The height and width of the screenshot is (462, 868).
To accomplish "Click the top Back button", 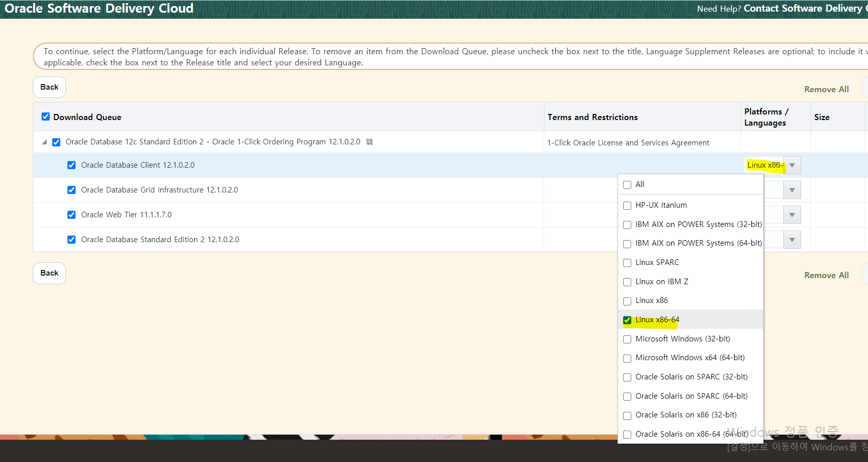I will coord(49,87).
